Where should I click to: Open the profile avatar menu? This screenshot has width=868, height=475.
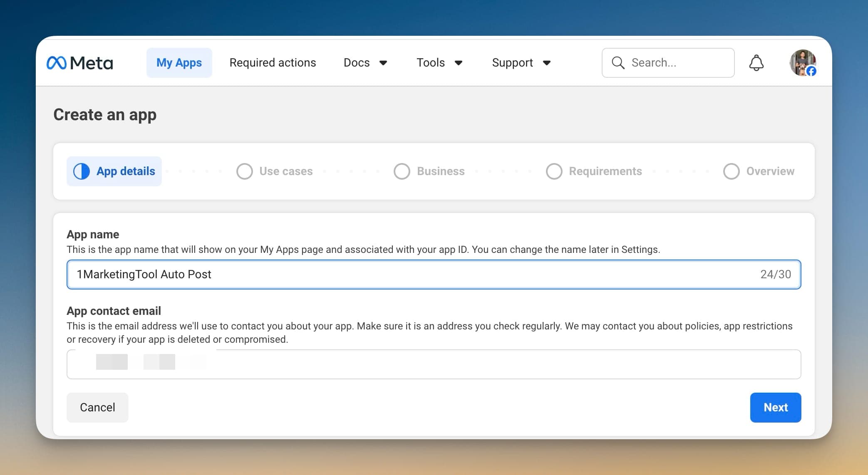(803, 63)
